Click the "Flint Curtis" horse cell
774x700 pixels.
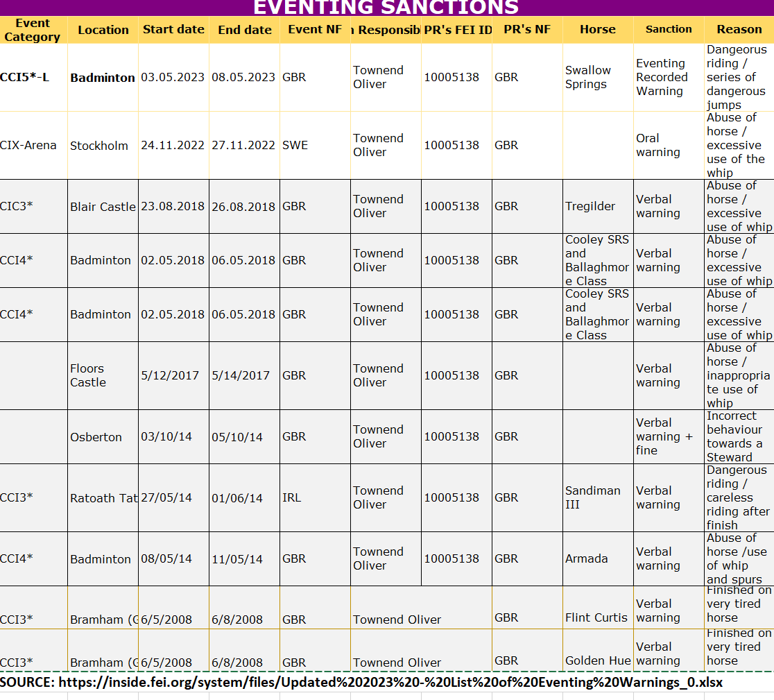tap(598, 608)
